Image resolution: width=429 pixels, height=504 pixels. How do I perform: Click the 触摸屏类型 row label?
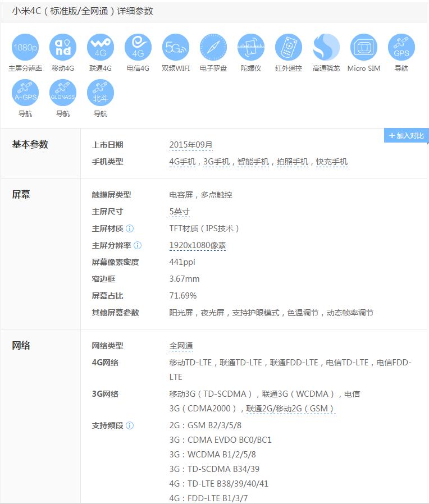pos(111,195)
